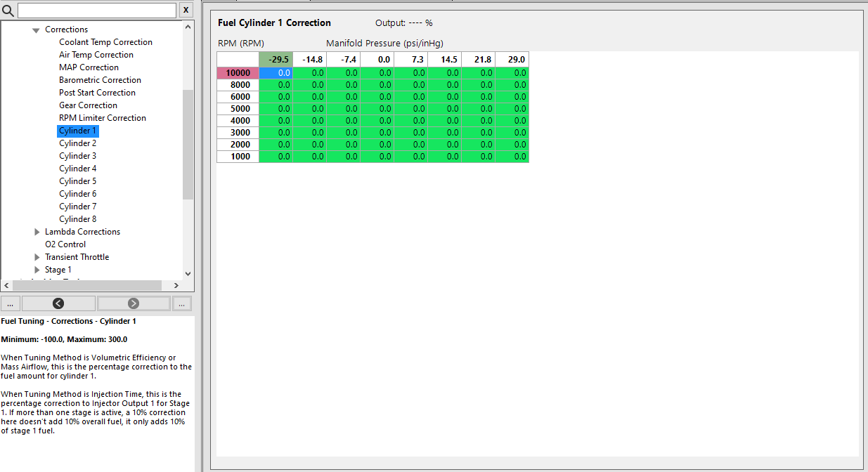Click into the tree search field
This screenshot has width=868, height=472.
pyautogui.click(x=97, y=10)
